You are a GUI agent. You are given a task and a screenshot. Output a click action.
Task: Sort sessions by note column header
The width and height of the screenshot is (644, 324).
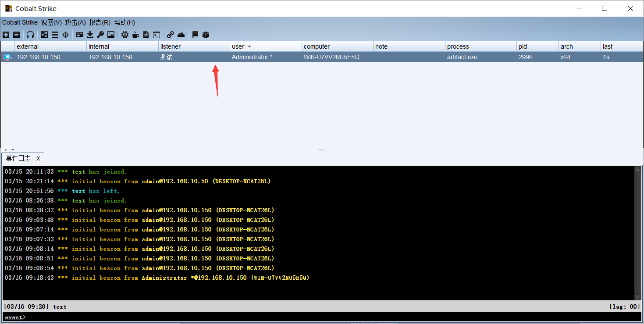409,46
